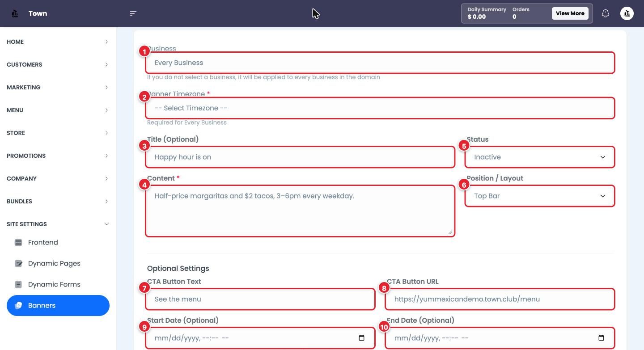Open the notifications bell
Screen dimensions: 644x350
click(606, 13)
